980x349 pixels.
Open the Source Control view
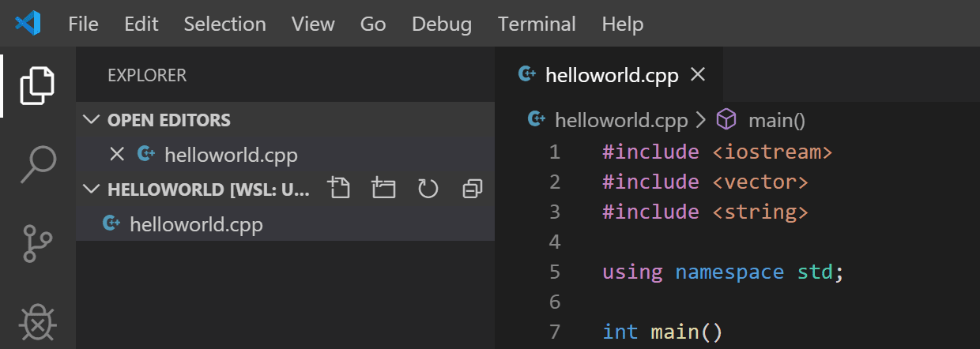pos(37,244)
